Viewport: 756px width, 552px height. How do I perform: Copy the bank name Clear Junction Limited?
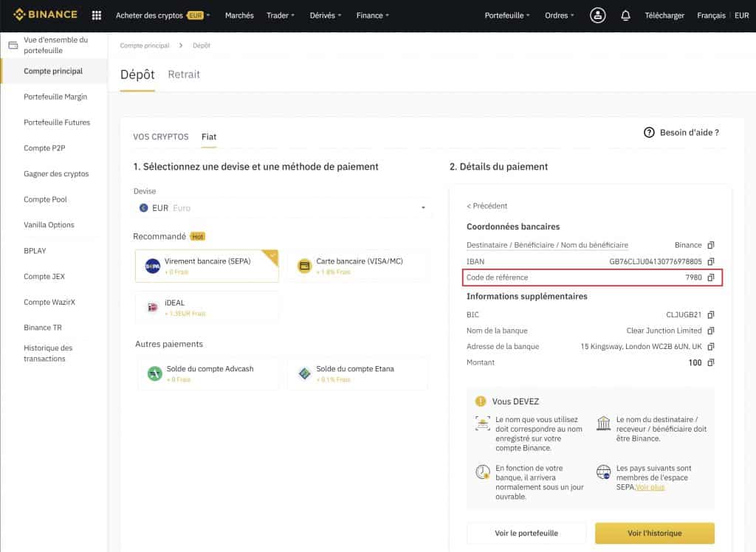pyautogui.click(x=710, y=331)
